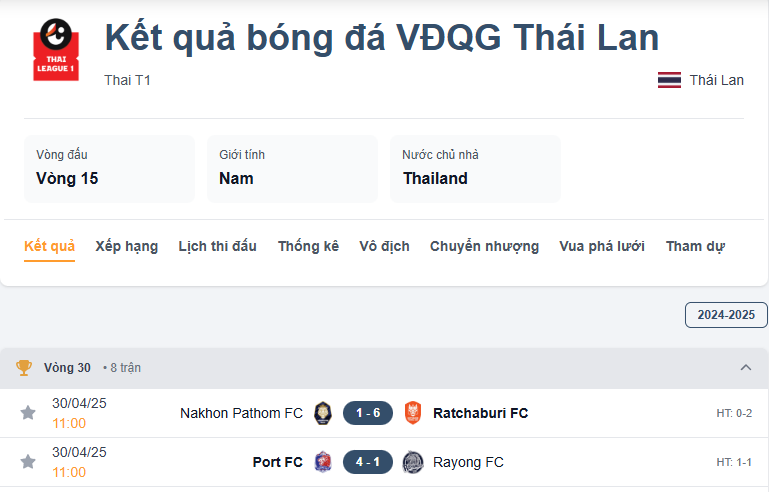This screenshot has width=769, height=492.
Task: Click the 4 - 1 score button
Action: tap(367, 462)
